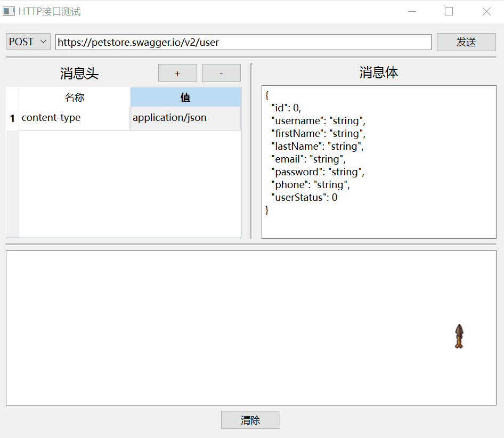The height and width of the screenshot is (438, 504).
Task: Click the request URL input field
Action: (243, 42)
